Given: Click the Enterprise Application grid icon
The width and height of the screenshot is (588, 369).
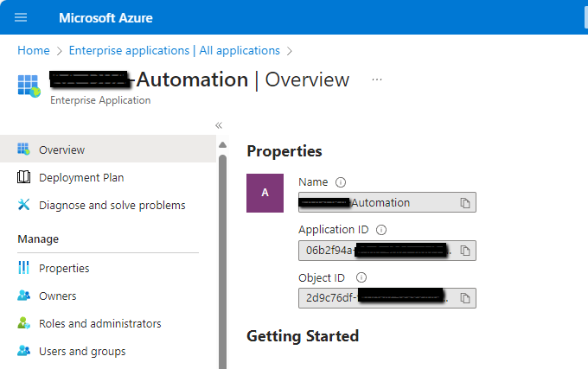Looking at the screenshot, I should (29, 86).
